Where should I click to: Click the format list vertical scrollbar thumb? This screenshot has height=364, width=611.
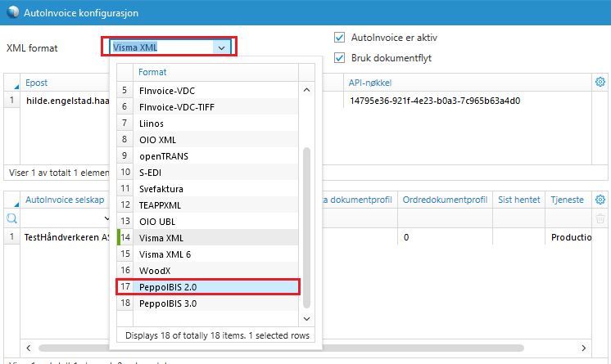point(306,227)
